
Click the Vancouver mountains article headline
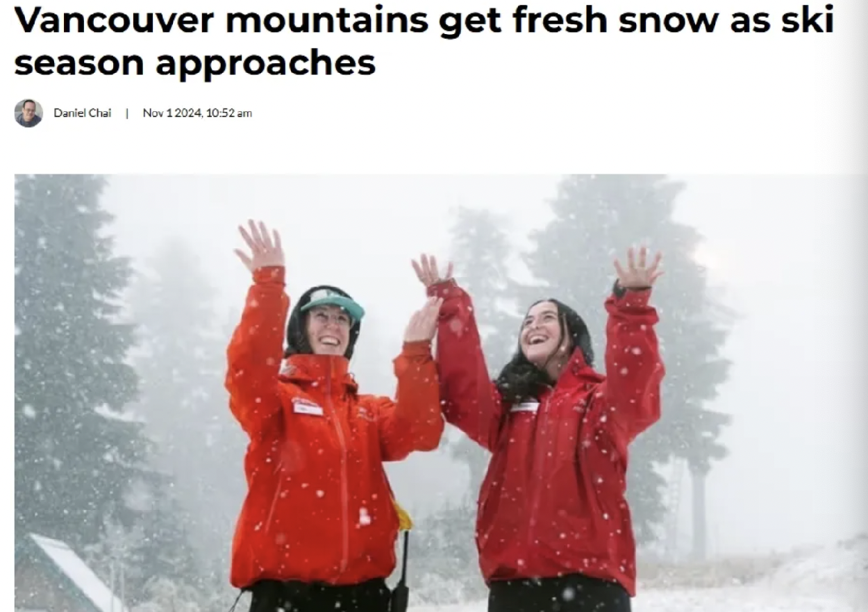[424, 42]
